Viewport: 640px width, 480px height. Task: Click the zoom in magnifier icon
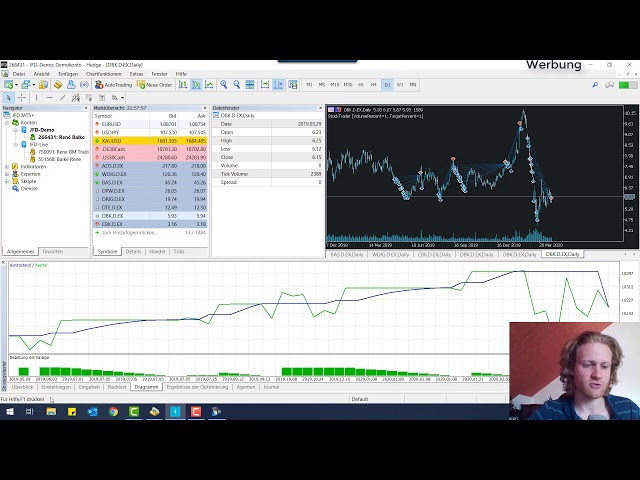pyautogui.click(x=224, y=85)
